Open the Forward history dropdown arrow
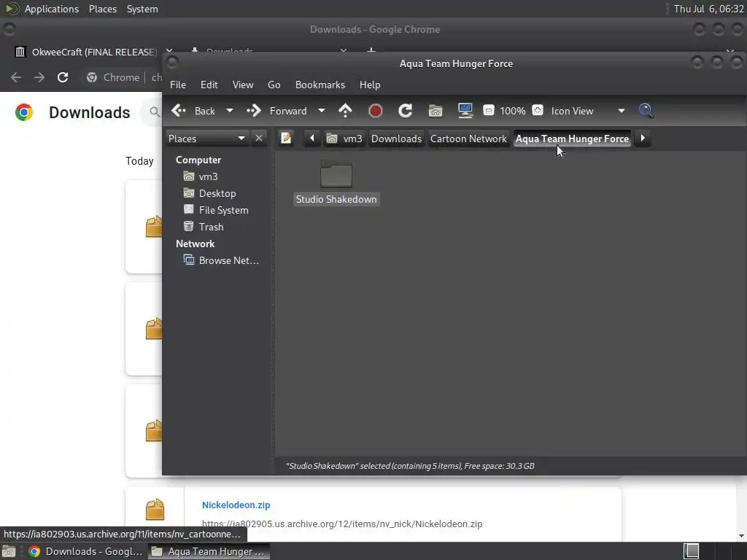The height and width of the screenshot is (560, 747). pyautogui.click(x=322, y=111)
